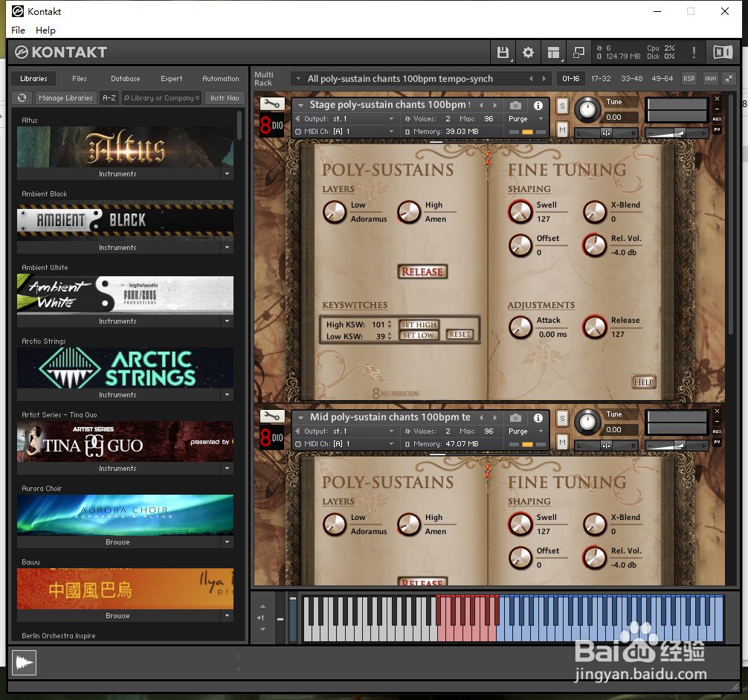Solo the Stage instrument

562,106
